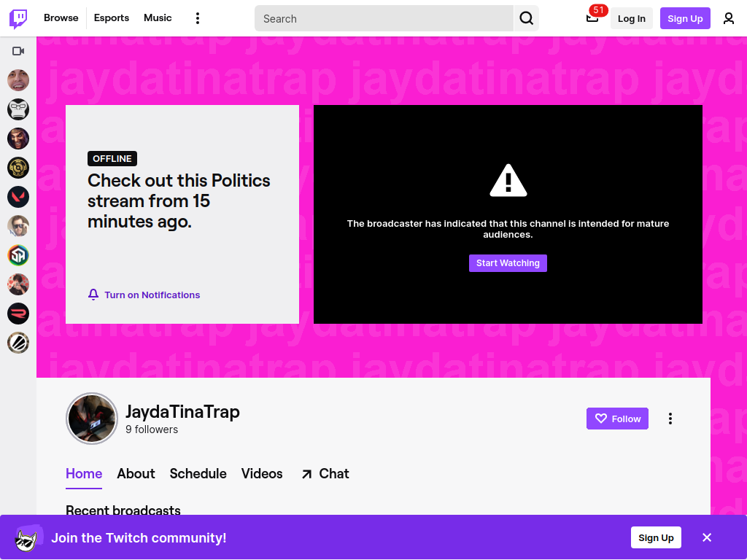This screenshot has width=747, height=560.
Task: Click the Start Watching button
Action: click(x=508, y=263)
